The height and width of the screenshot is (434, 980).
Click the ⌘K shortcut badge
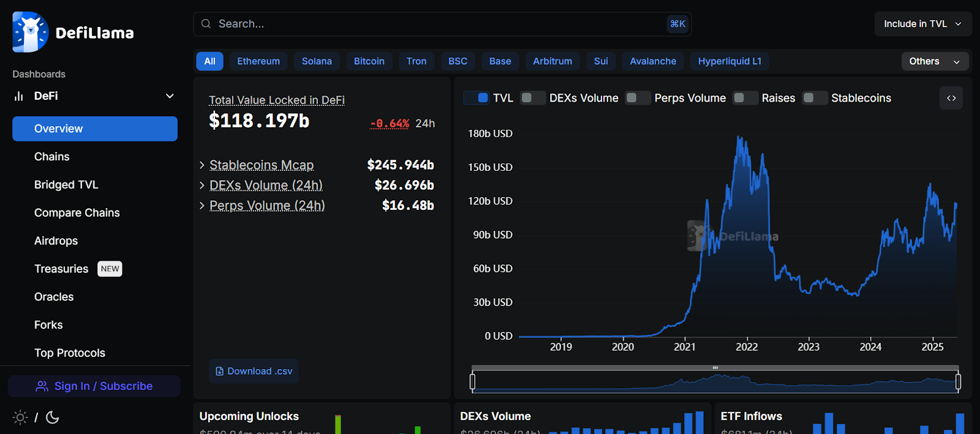tap(677, 24)
